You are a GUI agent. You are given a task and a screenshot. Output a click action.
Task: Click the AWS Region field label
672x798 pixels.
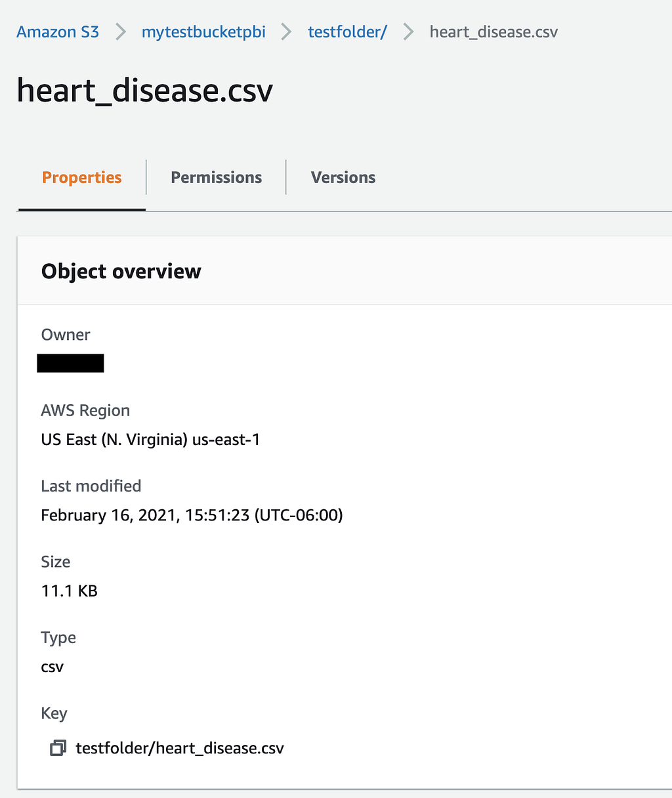tap(85, 411)
